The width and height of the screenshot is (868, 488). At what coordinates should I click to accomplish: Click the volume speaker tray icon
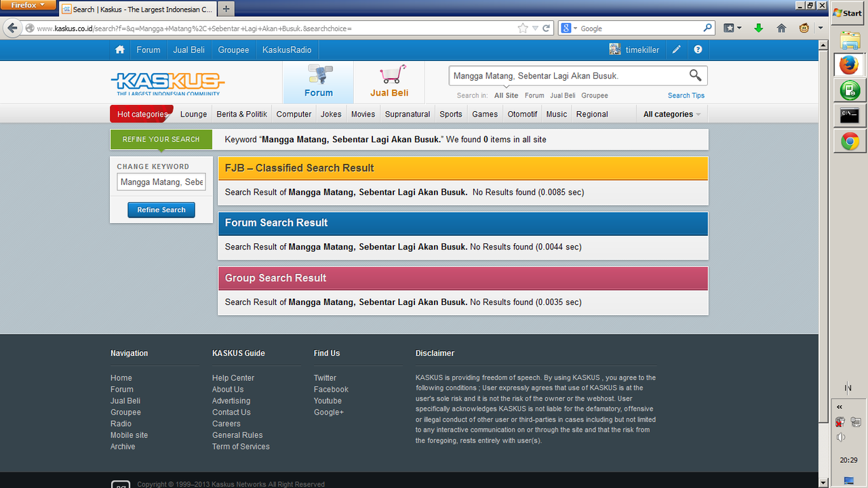tap(841, 437)
